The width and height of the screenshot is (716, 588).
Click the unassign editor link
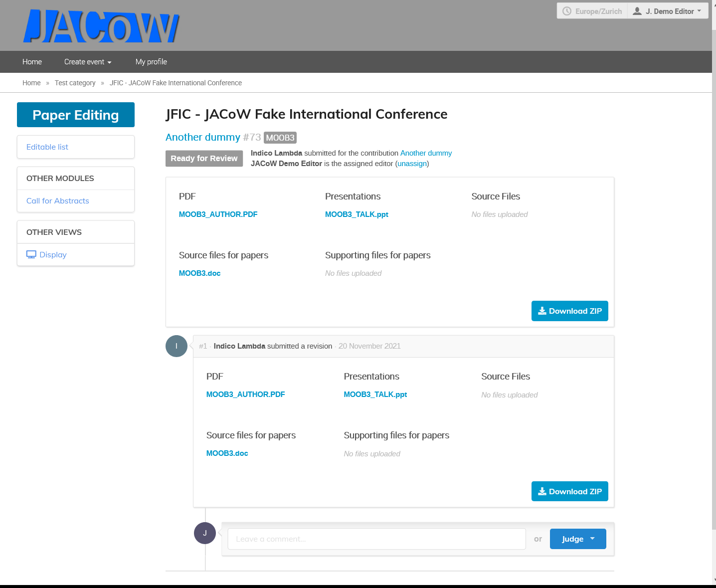click(x=412, y=164)
